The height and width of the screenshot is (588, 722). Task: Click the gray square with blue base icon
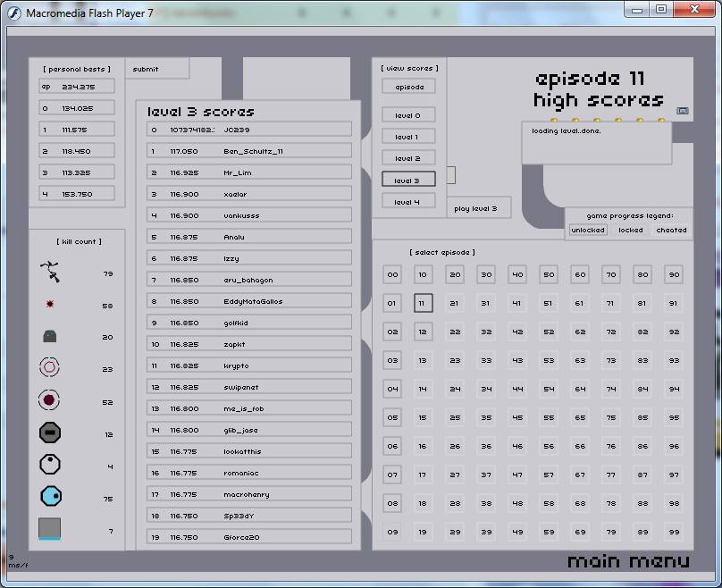pyautogui.click(x=50, y=529)
